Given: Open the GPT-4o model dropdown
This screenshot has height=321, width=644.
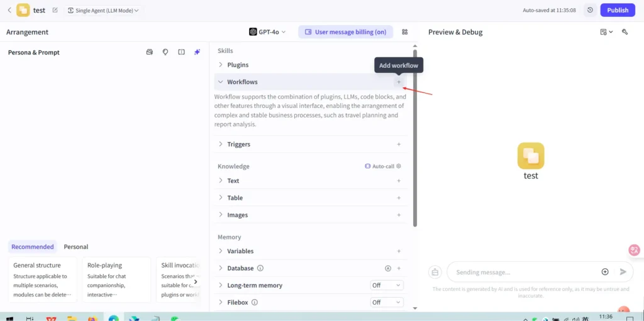Looking at the screenshot, I should pos(267,32).
